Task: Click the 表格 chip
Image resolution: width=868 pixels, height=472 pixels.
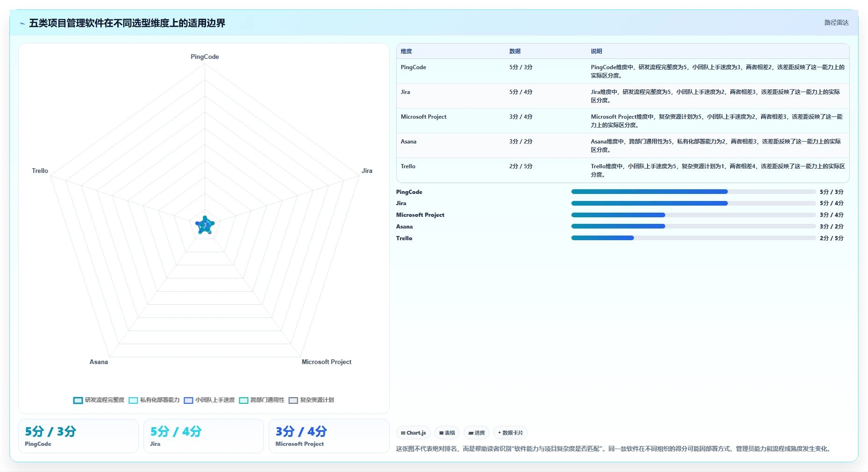Action: 447,433
